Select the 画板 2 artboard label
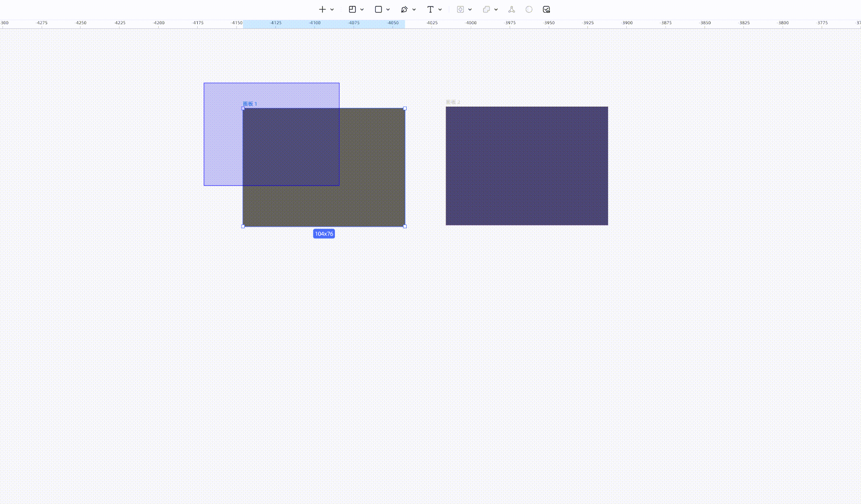Screen dimensions: 861x504 point(453,102)
